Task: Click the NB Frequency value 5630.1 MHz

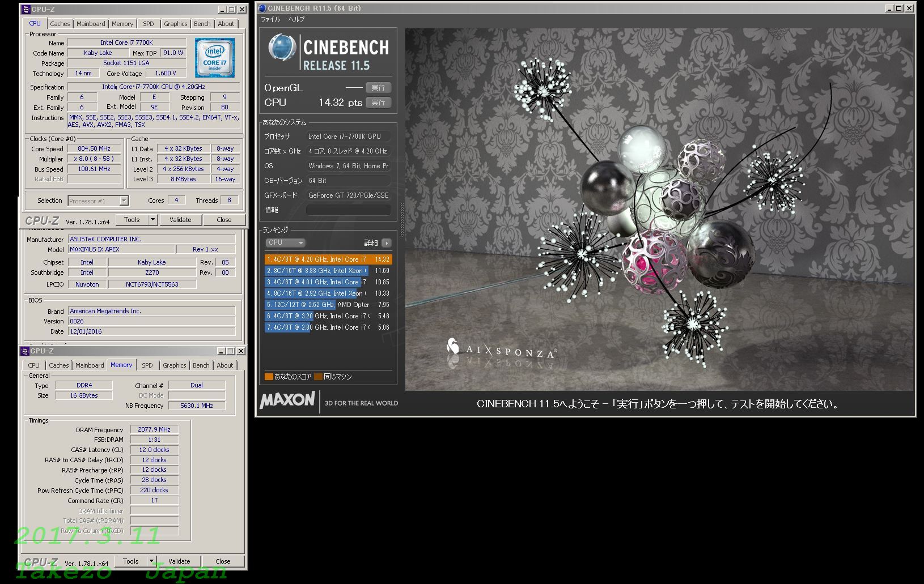Action: click(197, 406)
